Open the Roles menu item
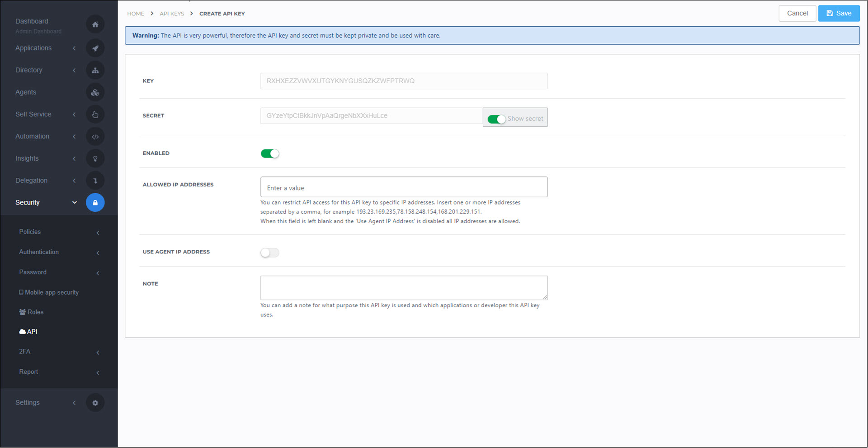 31,312
